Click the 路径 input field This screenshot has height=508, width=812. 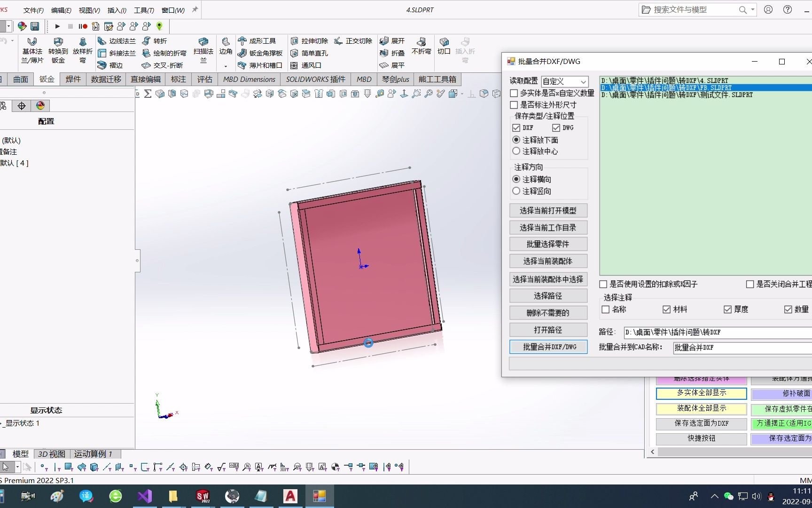click(718, 332)
